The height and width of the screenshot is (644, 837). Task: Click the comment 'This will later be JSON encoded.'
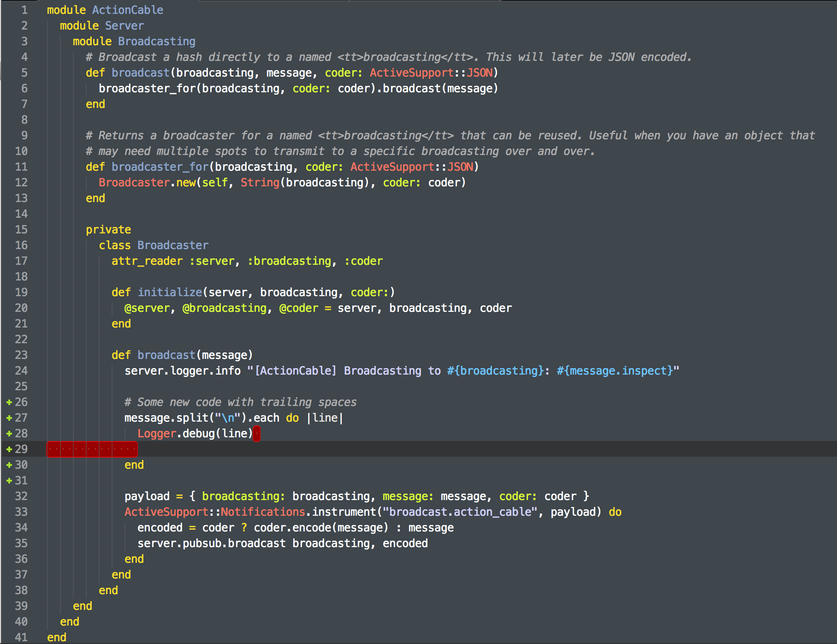point(589,57)
